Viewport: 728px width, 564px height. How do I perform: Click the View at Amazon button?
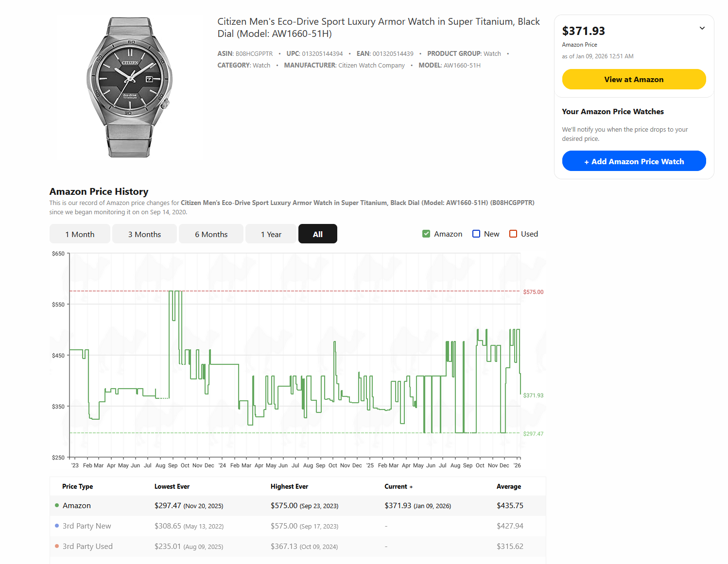[x=634, y=79]
